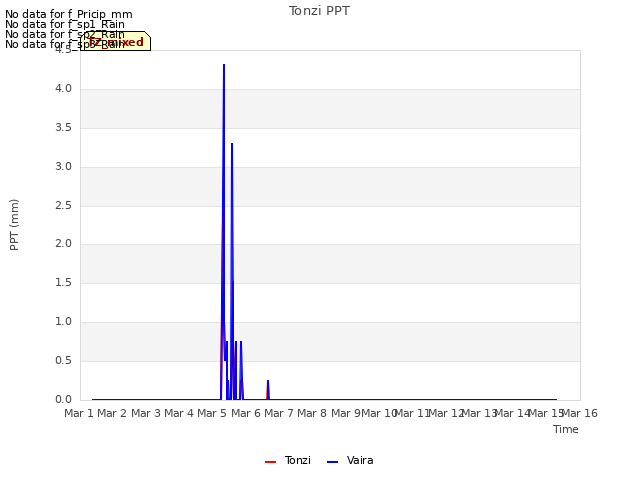The width and height of the screenshot is (640, 480).
Task: Click the Tonzi PPT chart title
Action: (319, 11)
